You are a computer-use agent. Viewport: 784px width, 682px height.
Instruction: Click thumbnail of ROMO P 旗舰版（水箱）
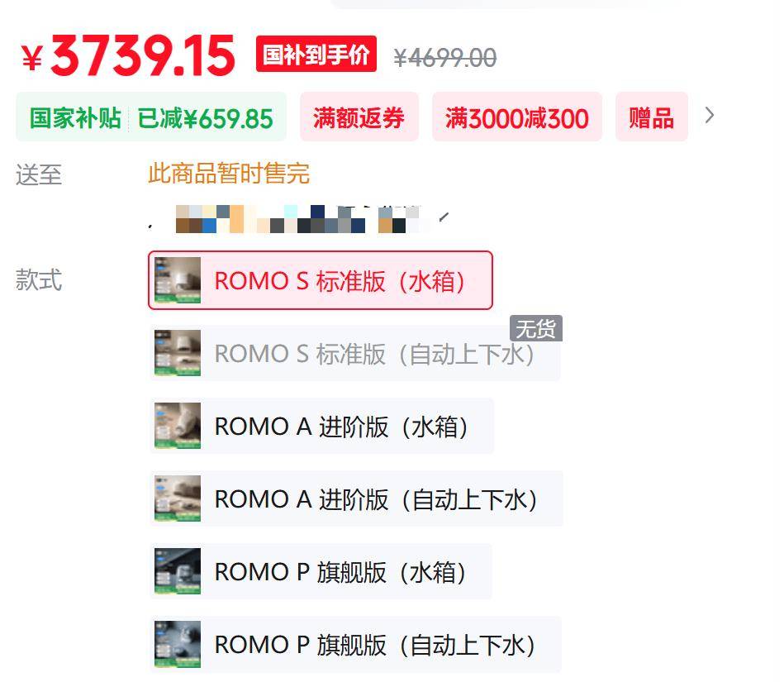[178, 571]
